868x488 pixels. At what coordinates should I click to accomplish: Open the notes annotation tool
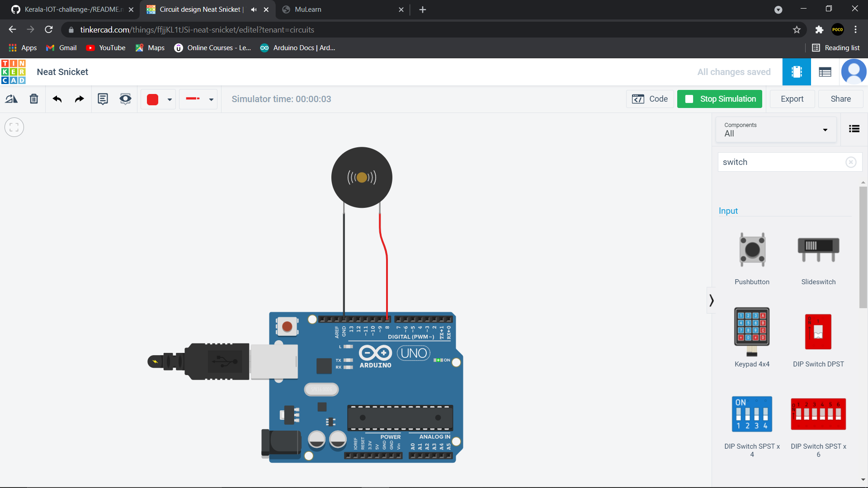point(103,99)
